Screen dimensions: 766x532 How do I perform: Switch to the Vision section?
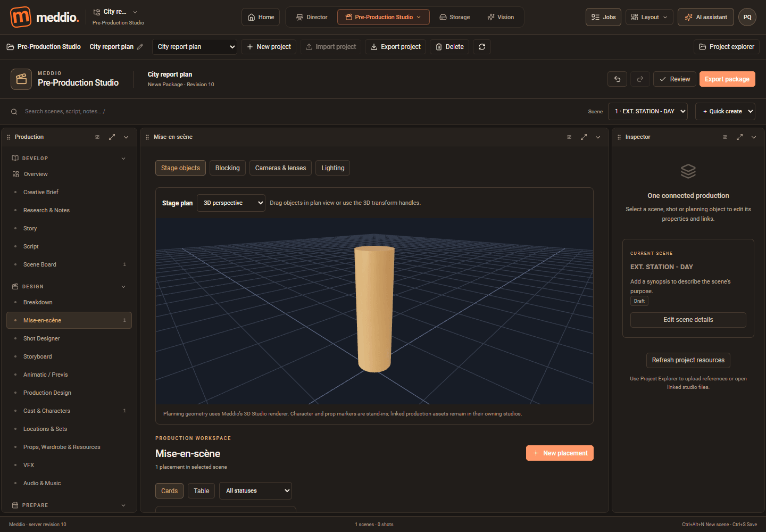(x=501, y=17)
